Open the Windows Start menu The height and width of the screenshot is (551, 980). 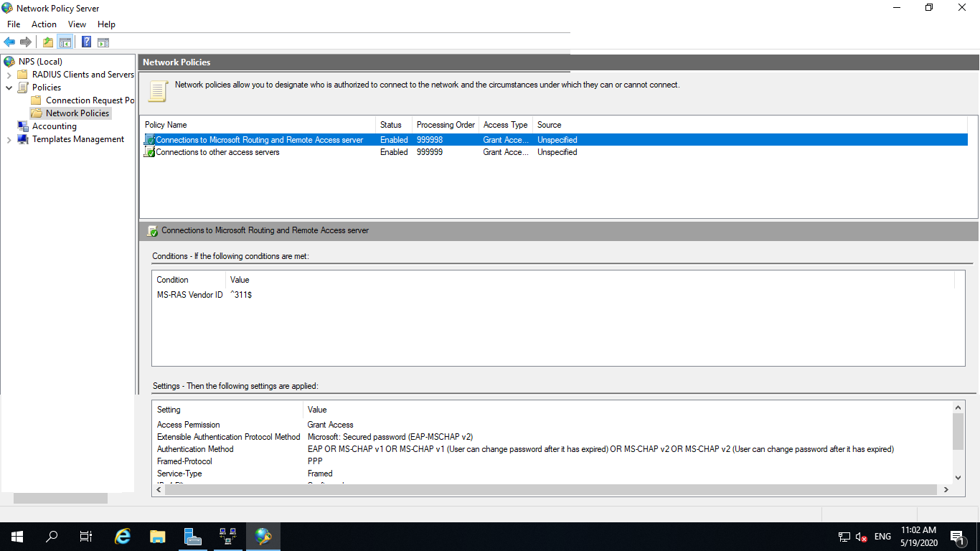click(17, 537)
